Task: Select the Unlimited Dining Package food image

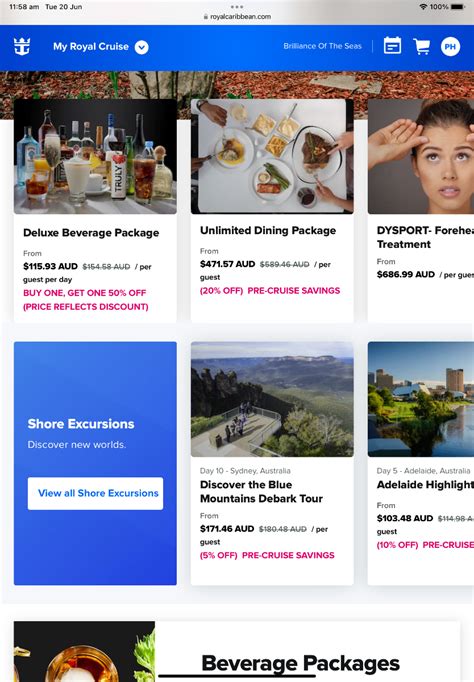Action: tap(272, 157)
